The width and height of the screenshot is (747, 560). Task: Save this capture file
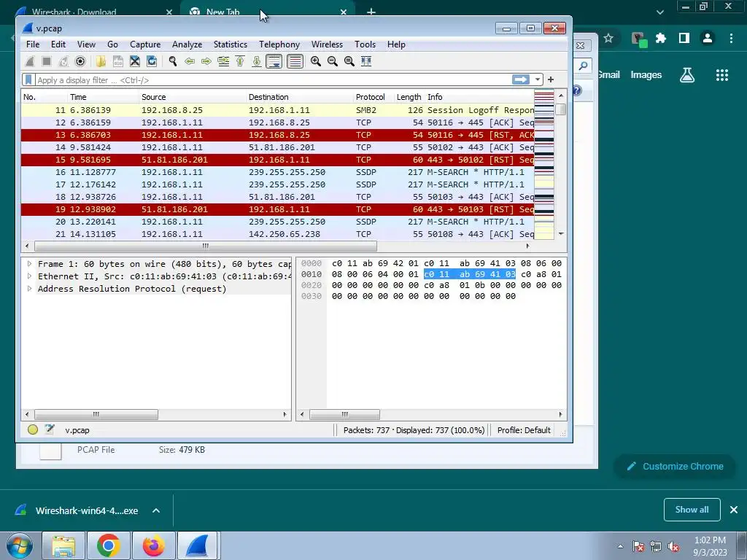coord(118,61)
